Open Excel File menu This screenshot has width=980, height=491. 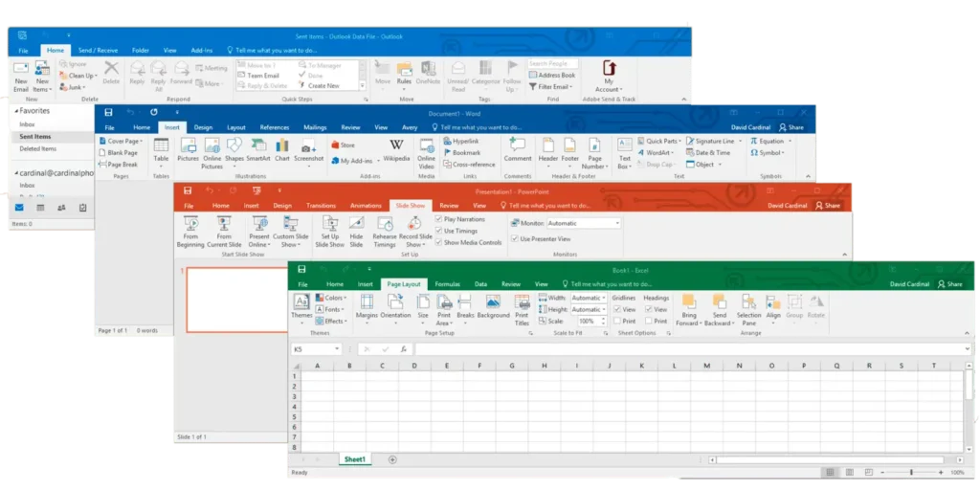pyautogui.click(x=303, y=284)
